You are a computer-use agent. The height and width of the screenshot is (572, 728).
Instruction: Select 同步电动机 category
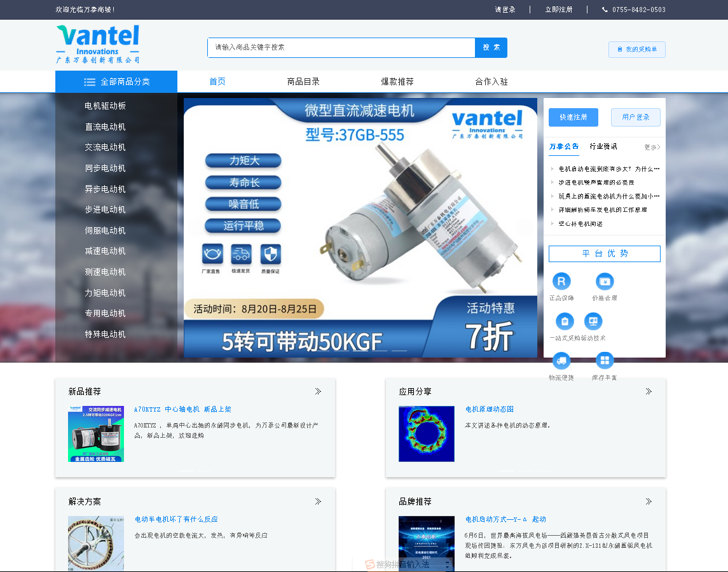(106, 168)
